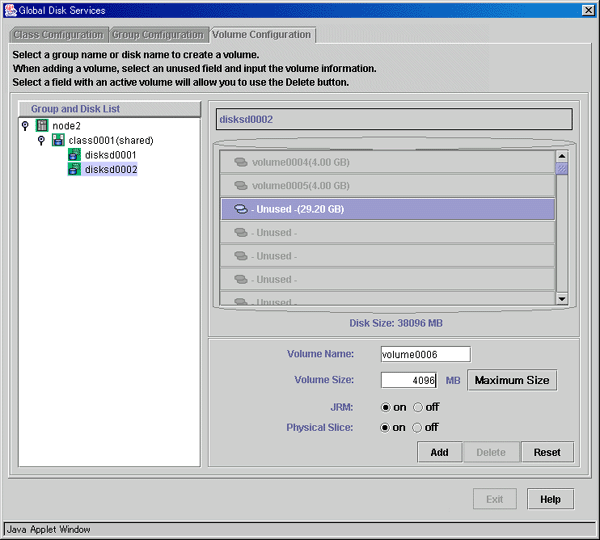The image size is (600, 540).
Task: Click the Volume Name text field
Action: click(x=425, y=354)
